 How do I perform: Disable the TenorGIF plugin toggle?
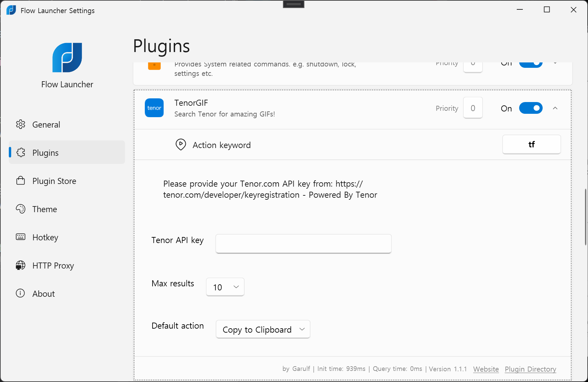point(531,108)
